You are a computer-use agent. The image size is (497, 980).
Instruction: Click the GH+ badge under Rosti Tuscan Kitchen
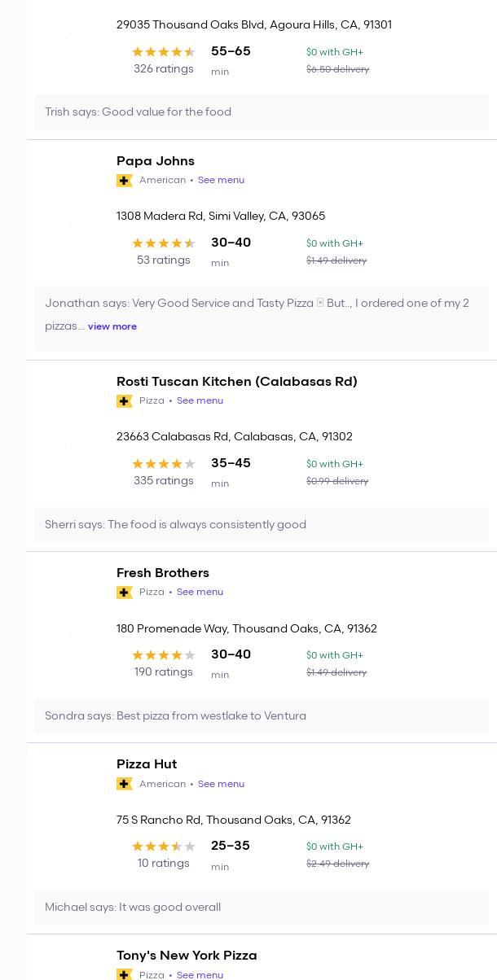125,401
